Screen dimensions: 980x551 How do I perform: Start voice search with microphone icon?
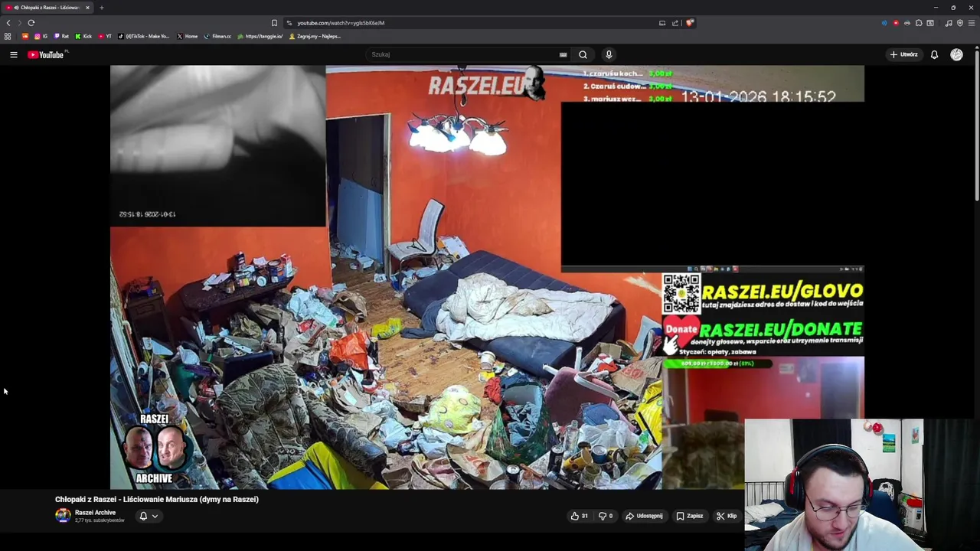click(x=609, y=54)
